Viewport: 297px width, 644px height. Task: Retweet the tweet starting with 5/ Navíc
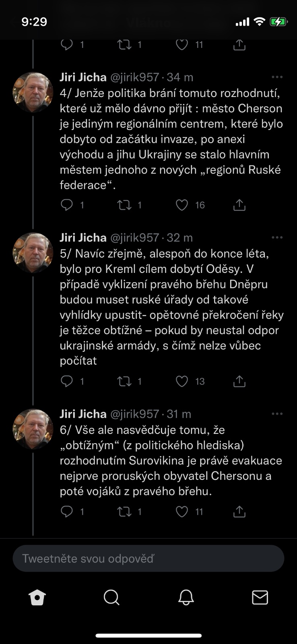point(124,381)
